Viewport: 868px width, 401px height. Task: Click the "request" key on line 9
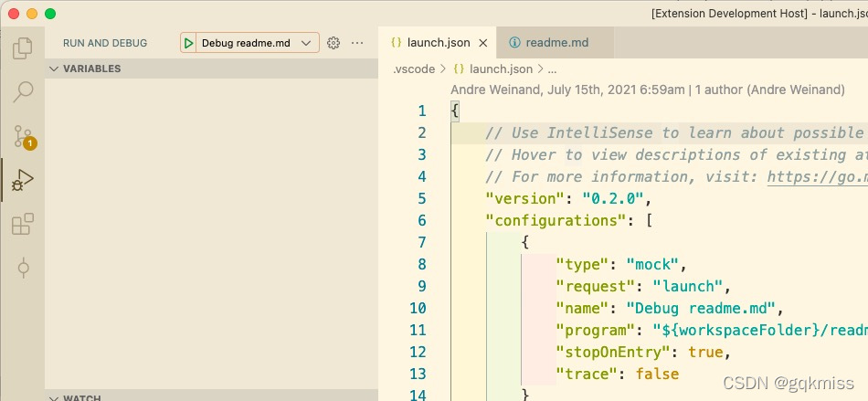[596, 287]
